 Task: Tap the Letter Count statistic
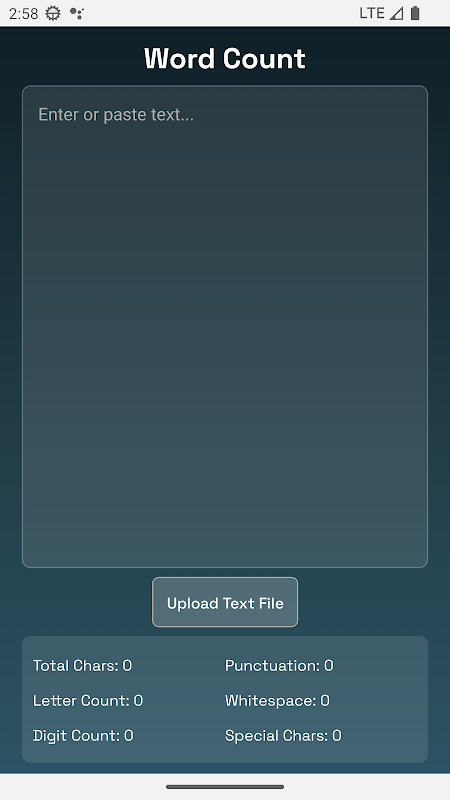tap(88, 701)
